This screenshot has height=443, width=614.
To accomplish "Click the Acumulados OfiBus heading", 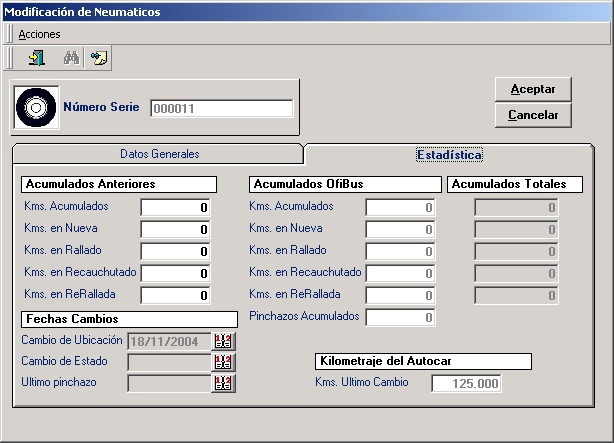I will (x=345, y=184).
